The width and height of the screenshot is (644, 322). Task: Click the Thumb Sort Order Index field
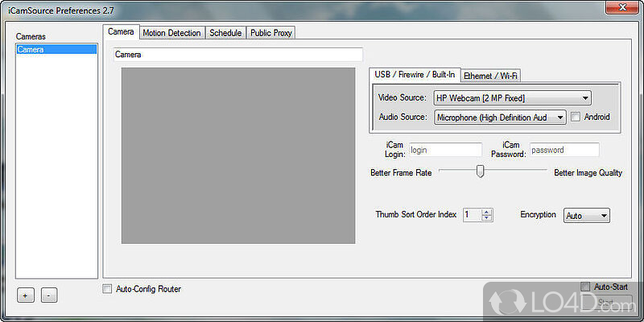tap(473, 215)
